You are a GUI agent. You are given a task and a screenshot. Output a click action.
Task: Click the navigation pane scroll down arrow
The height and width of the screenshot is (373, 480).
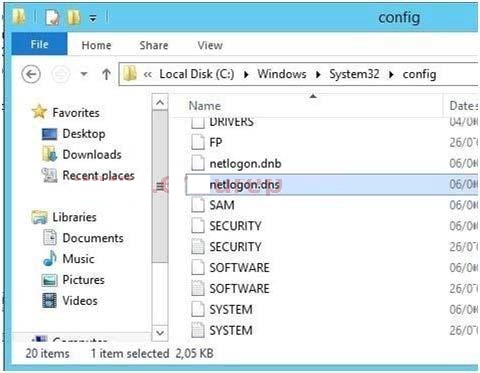click(x=160, y=332)
